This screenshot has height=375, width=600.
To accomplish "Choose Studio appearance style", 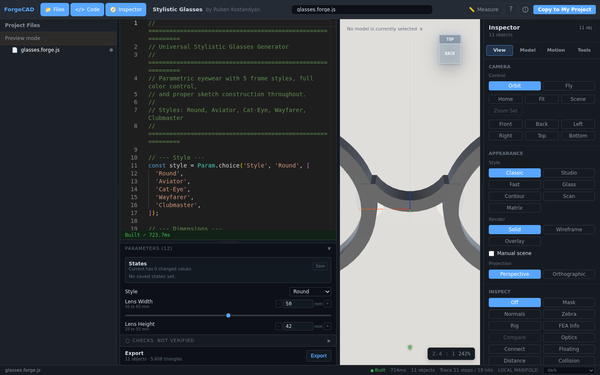I will tap(569, 173).
